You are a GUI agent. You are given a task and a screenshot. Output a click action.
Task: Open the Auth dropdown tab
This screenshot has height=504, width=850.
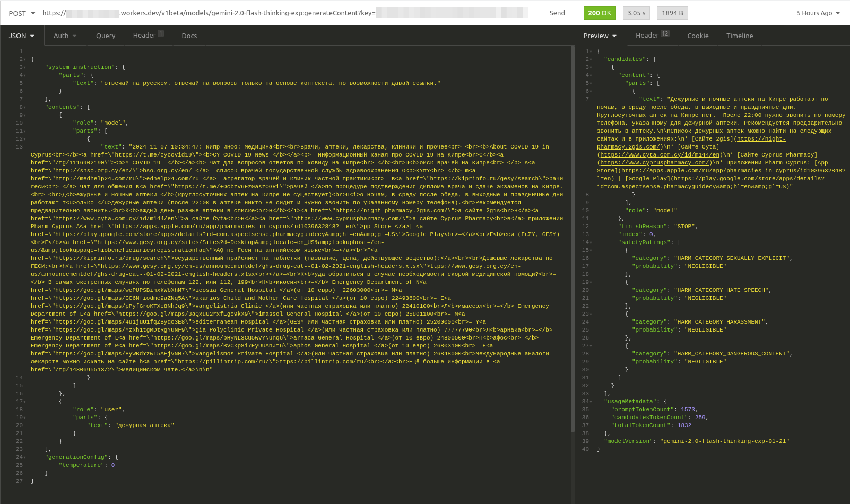click(65, 36)
